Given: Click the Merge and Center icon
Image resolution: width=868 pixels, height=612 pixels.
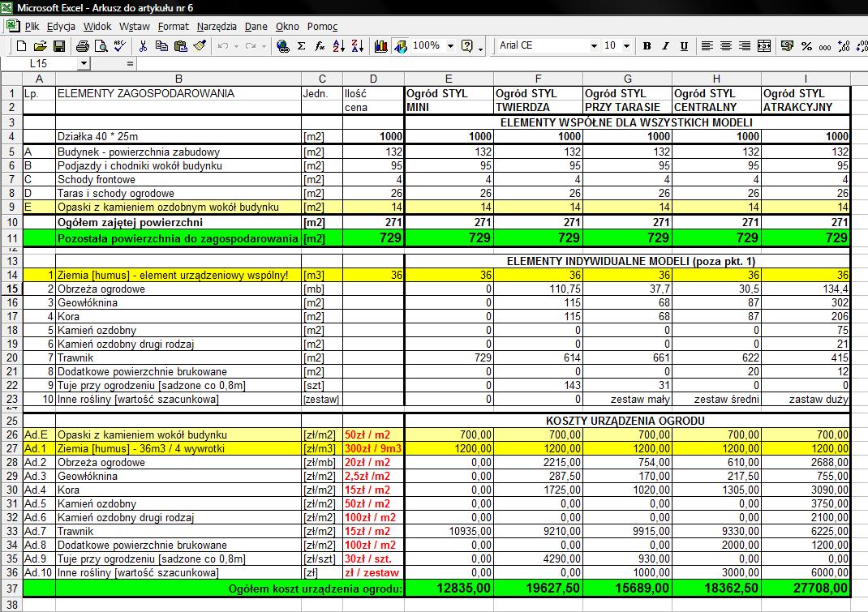Looking at the screenshot, I should click(763, 46).
